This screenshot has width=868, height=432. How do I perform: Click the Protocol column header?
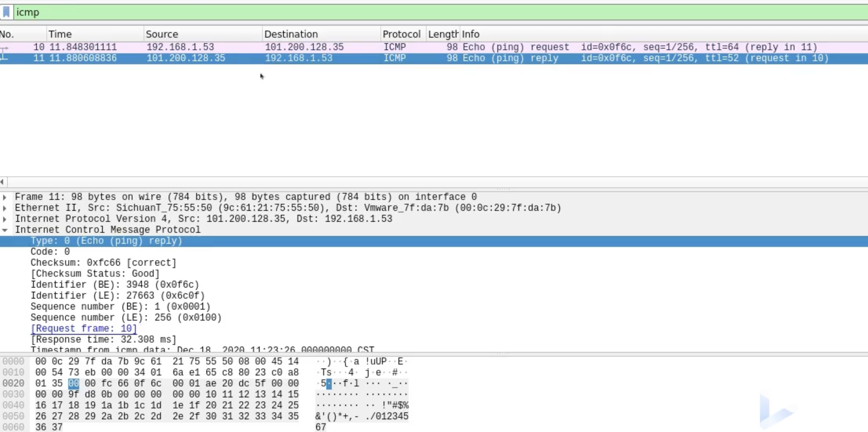pos(403,34)
